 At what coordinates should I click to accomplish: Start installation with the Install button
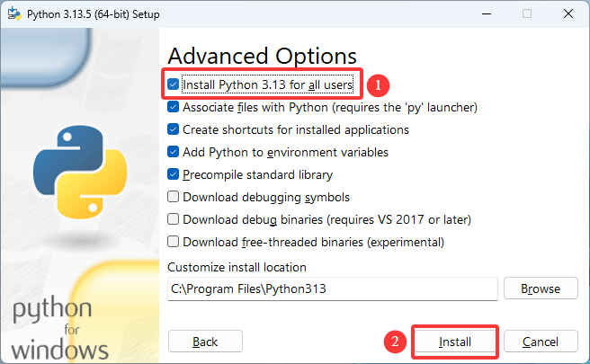point(455,342)
